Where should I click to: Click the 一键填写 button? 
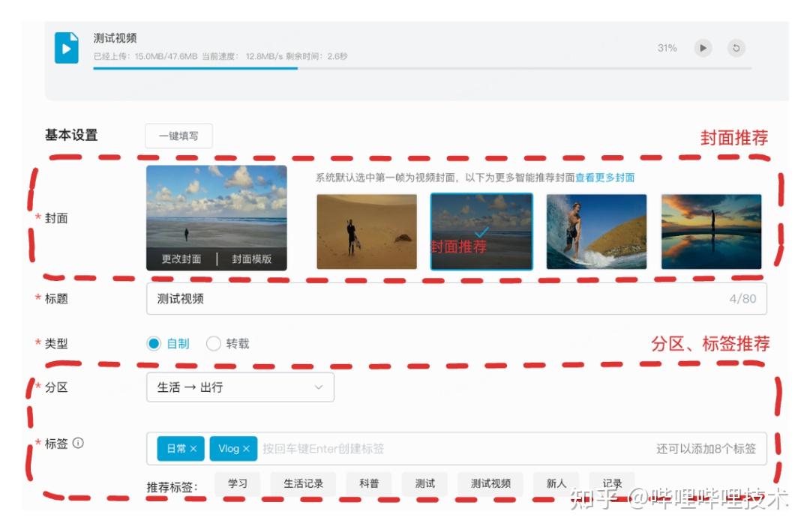[x=178, y=136]
